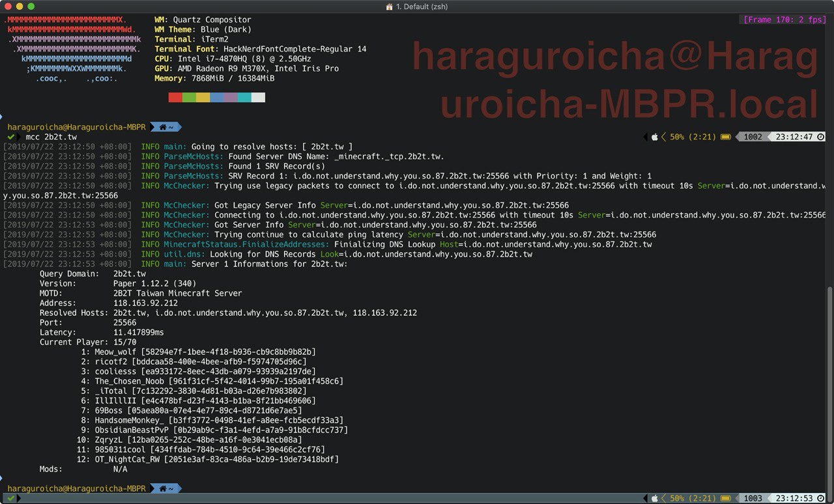Viewport: 834px width, 504px height.
Task: Click the Terminal Font HackNerdFontComplete-Regular line
Action: coord(260,49)
